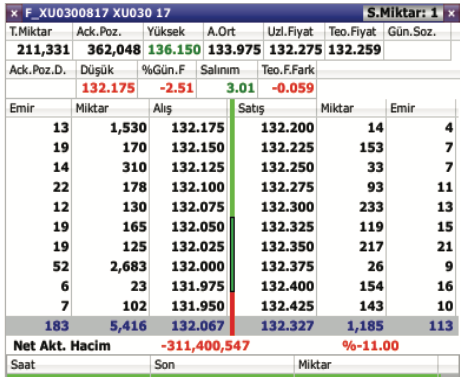Select bid price 132.050
467x385 pixels.
(x=198, y=227)
